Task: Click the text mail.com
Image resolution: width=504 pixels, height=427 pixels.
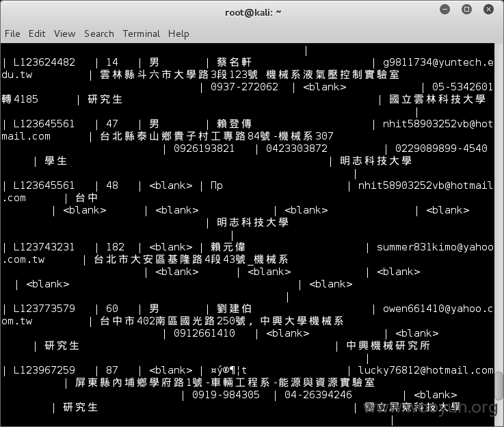Action: click(26, 136)
